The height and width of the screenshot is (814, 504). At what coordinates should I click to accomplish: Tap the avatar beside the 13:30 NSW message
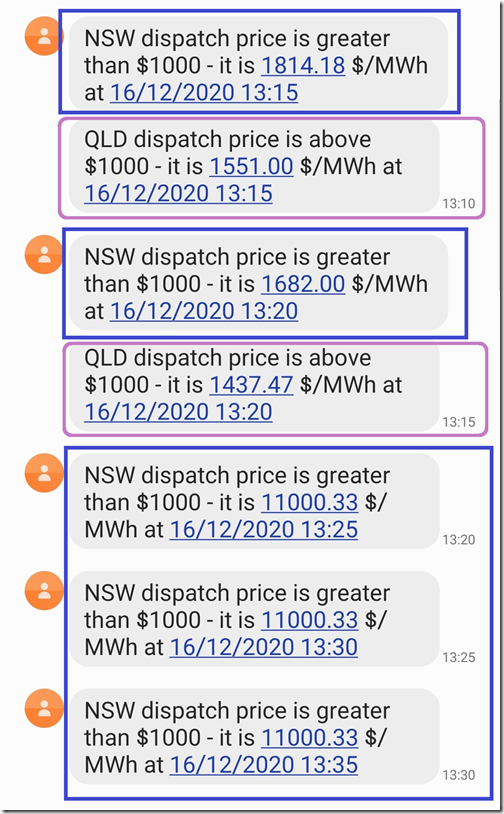44,591
